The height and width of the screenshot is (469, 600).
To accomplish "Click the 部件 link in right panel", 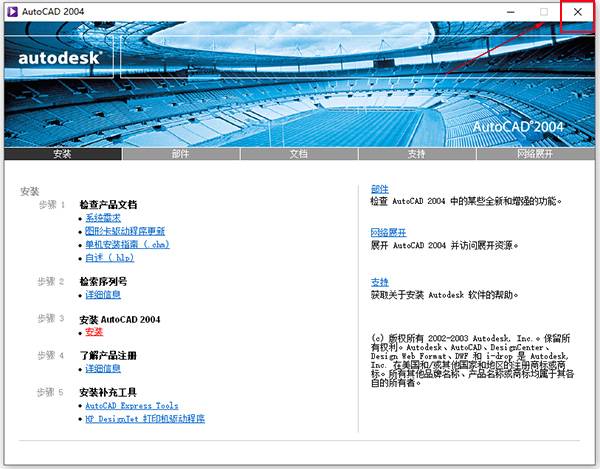I will coord(380,189).
